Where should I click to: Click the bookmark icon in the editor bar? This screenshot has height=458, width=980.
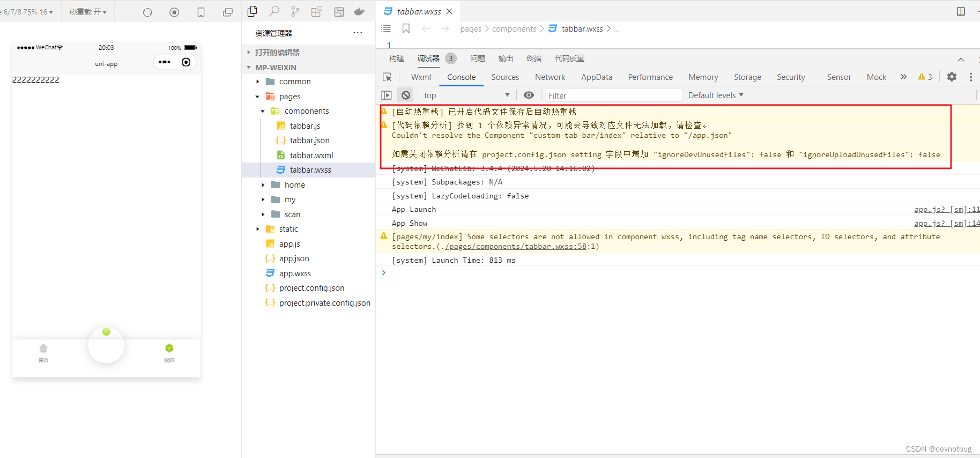(406, 28)
